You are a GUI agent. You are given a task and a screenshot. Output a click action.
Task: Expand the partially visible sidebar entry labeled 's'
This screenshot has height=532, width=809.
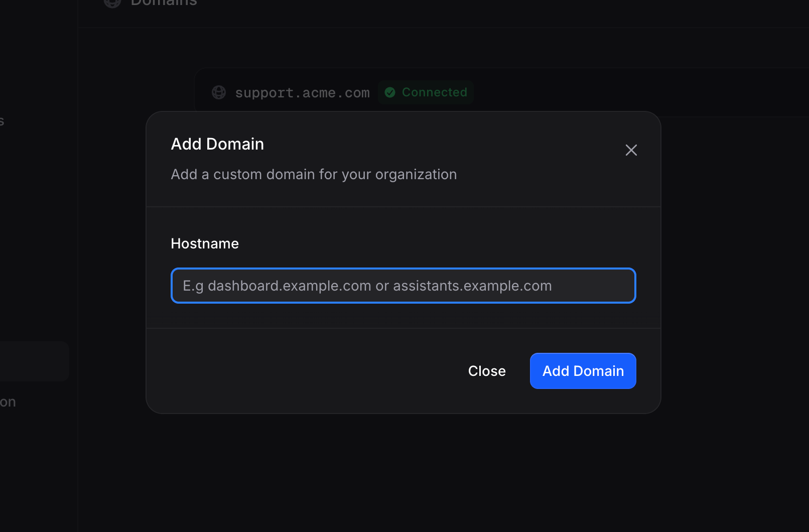(3, 120)
